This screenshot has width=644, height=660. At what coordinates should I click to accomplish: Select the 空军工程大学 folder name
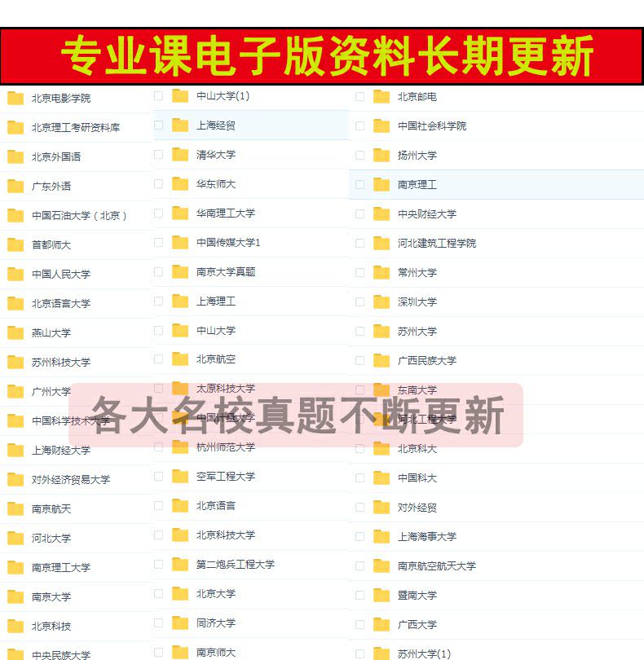[226, 477]
